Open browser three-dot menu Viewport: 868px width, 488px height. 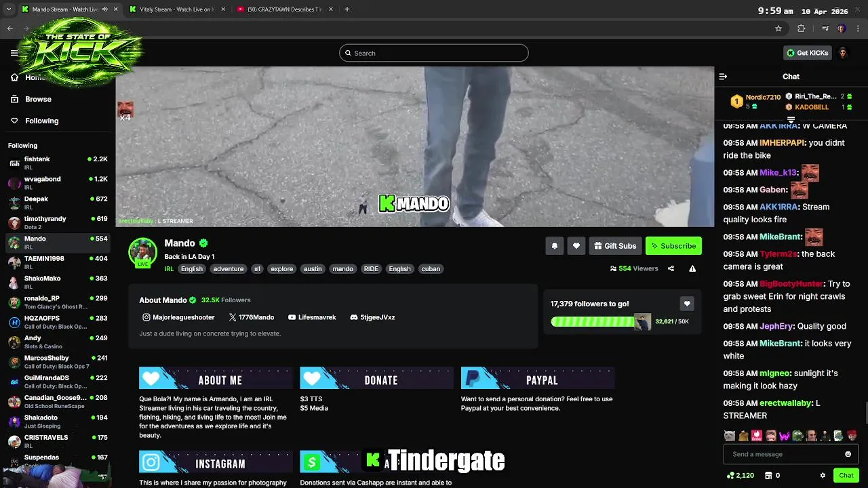click(x=859, y=28)
